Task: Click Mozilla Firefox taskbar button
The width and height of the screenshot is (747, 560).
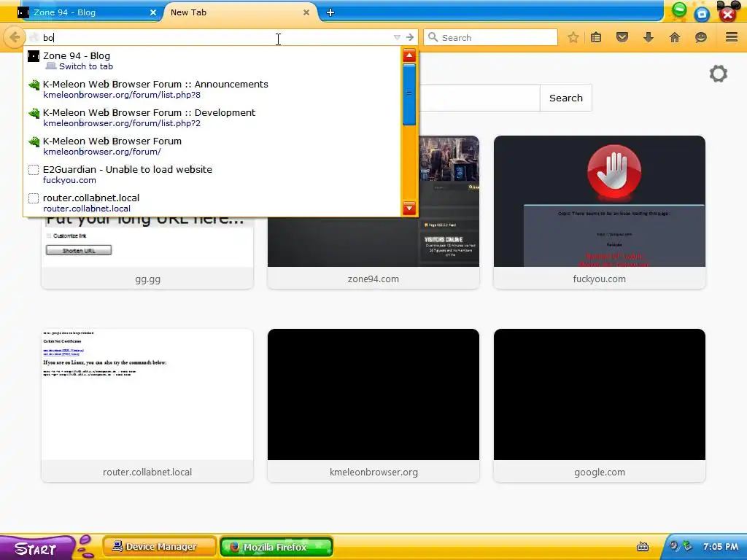Action: [276, 547]
